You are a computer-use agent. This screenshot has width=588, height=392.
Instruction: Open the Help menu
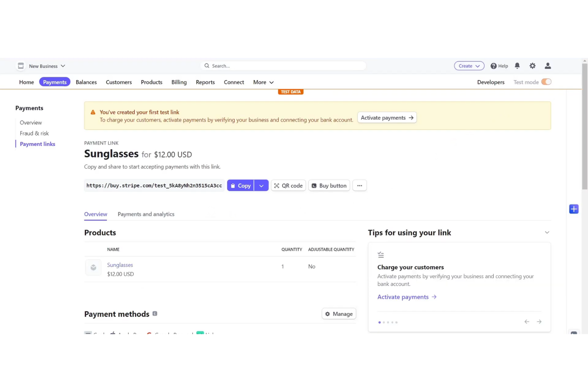click(x=499, y=66)
